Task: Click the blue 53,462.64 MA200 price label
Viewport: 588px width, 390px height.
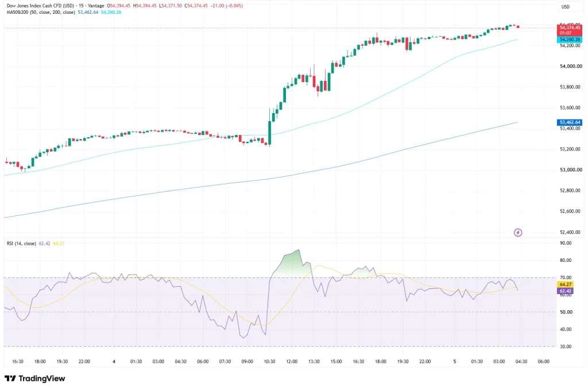Action: tap(570, 122)
